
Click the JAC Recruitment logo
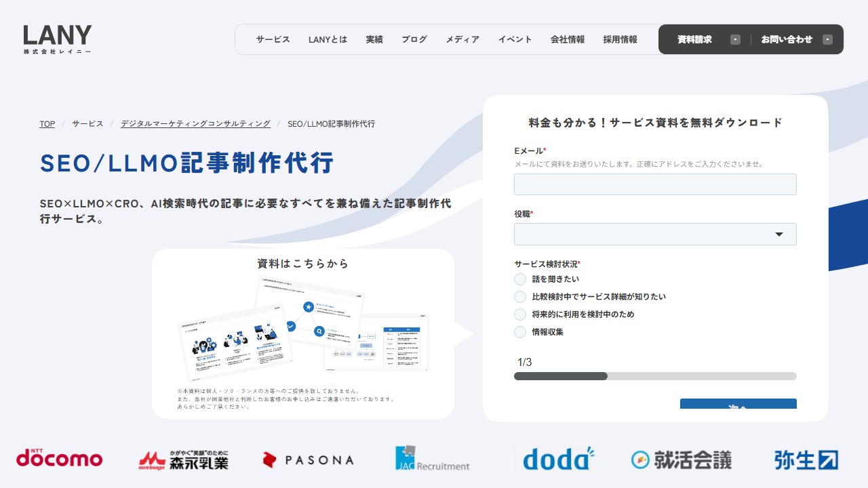tap(433, 459)
